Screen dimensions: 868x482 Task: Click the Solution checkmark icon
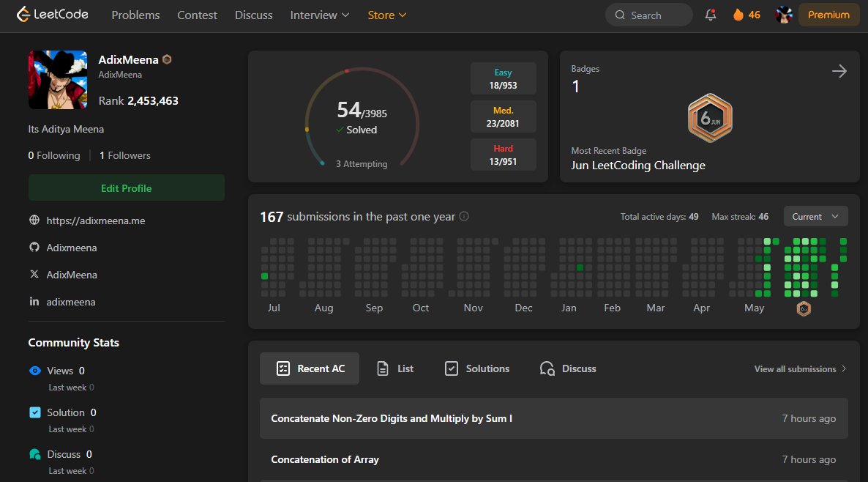[x=35, y=412]
